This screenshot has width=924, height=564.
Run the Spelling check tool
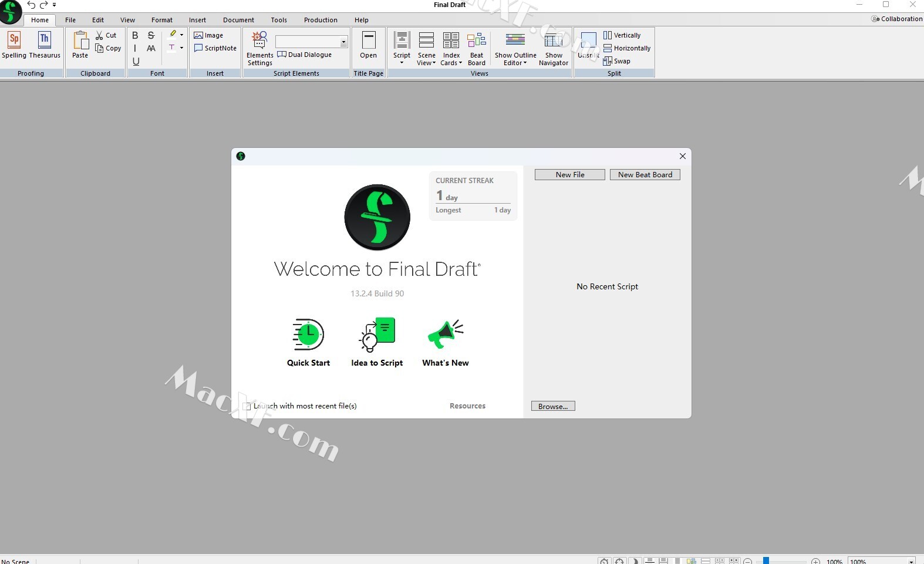click(x=14, y=45)
